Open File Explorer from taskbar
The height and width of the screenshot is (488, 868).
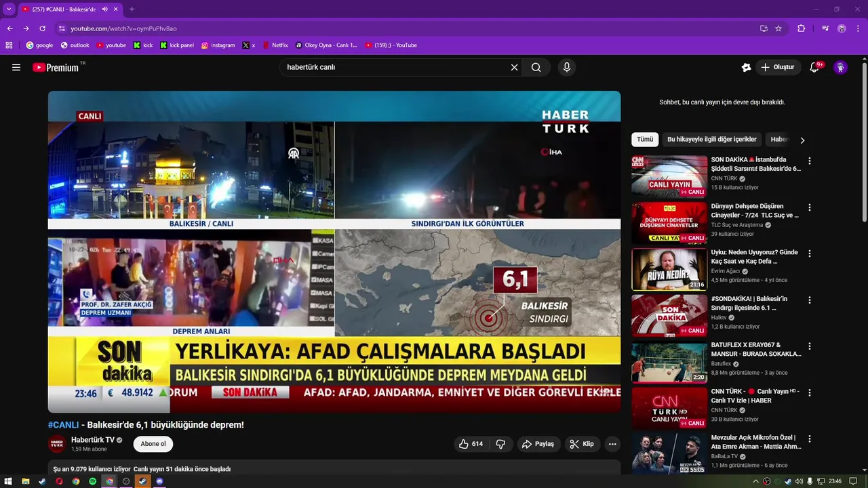pos(26,481)
